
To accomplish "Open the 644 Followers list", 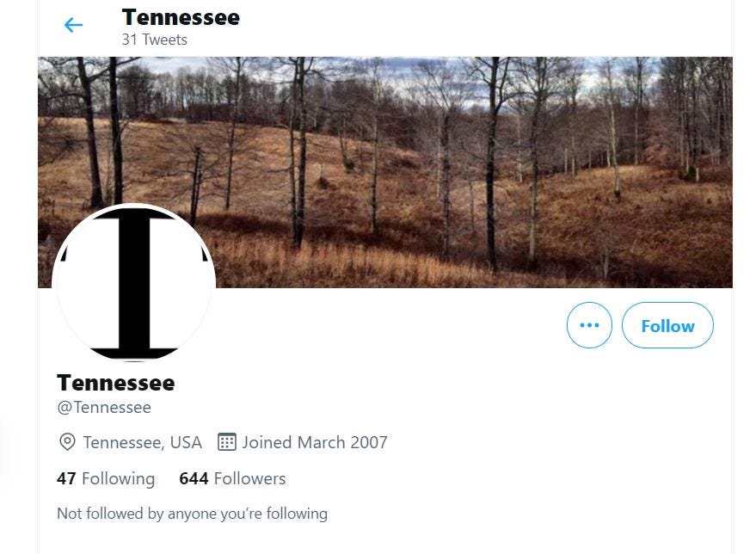I will point(232,479).
